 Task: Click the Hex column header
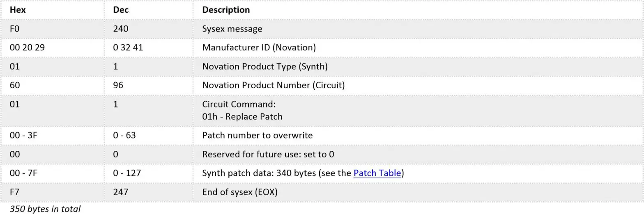click(x=18, y=10)
